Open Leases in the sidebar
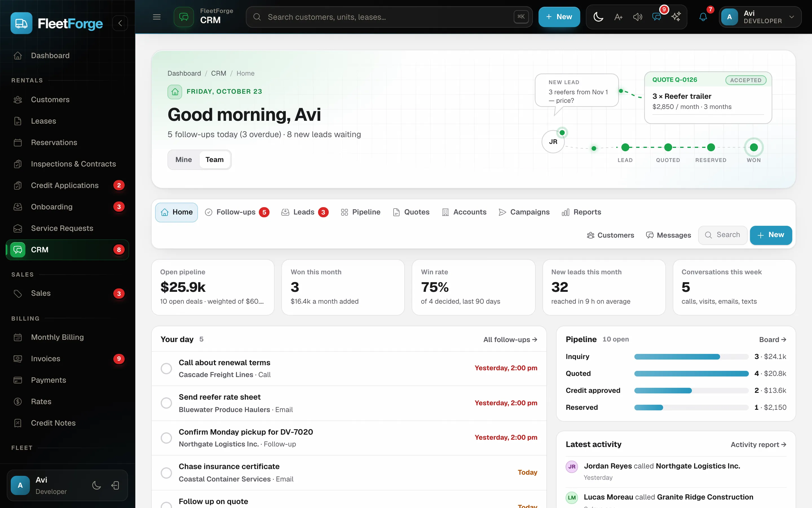 [x=67, y=121]
